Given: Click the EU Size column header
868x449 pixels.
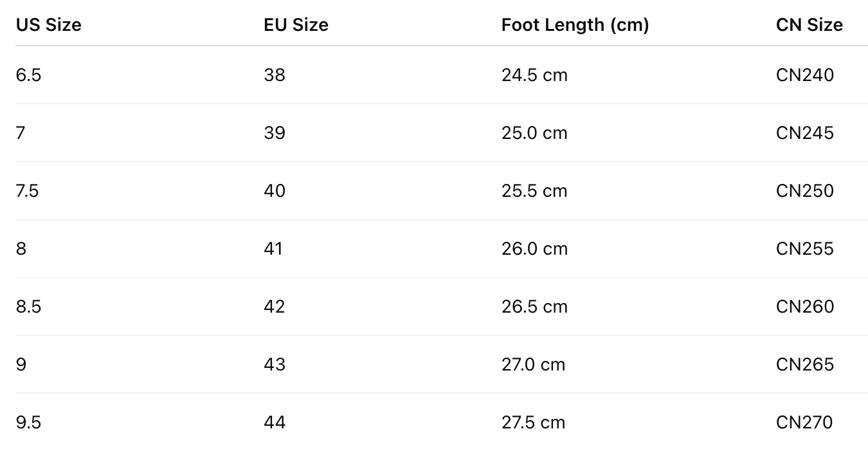Looking at the screenshot, I should pos(296,25).
